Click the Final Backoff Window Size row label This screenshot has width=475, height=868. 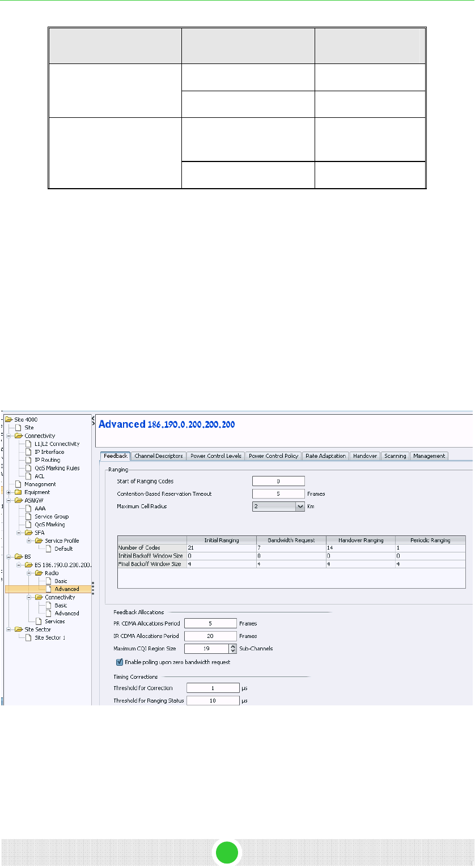coord(152,564)
